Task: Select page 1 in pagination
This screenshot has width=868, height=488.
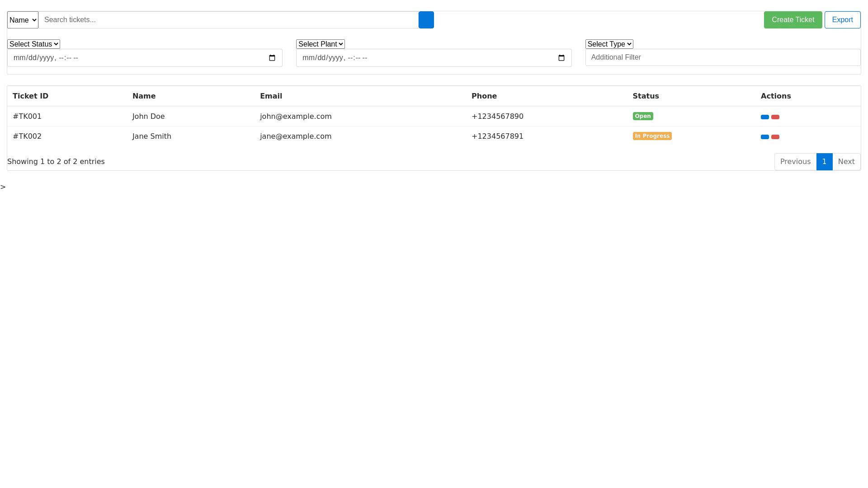Action: click(824, 162)
